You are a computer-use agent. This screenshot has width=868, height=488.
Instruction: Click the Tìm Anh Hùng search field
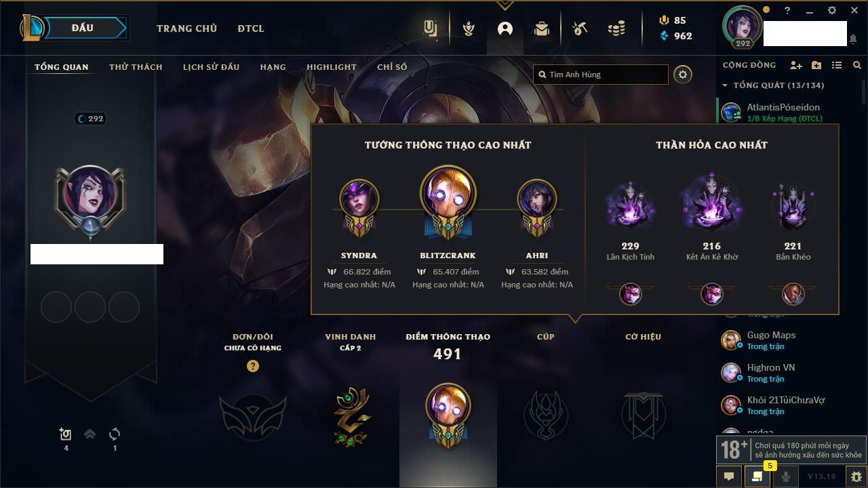(601, 75)
